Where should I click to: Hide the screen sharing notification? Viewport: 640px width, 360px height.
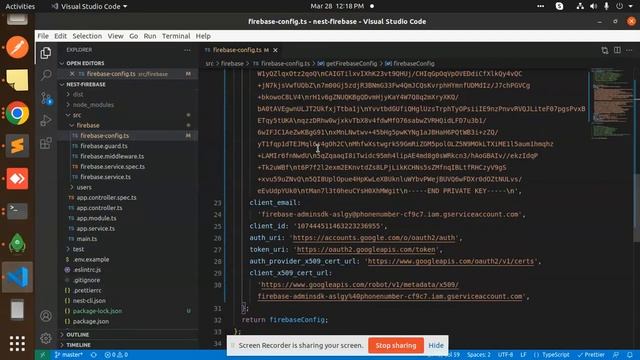[x=436, y=345]
